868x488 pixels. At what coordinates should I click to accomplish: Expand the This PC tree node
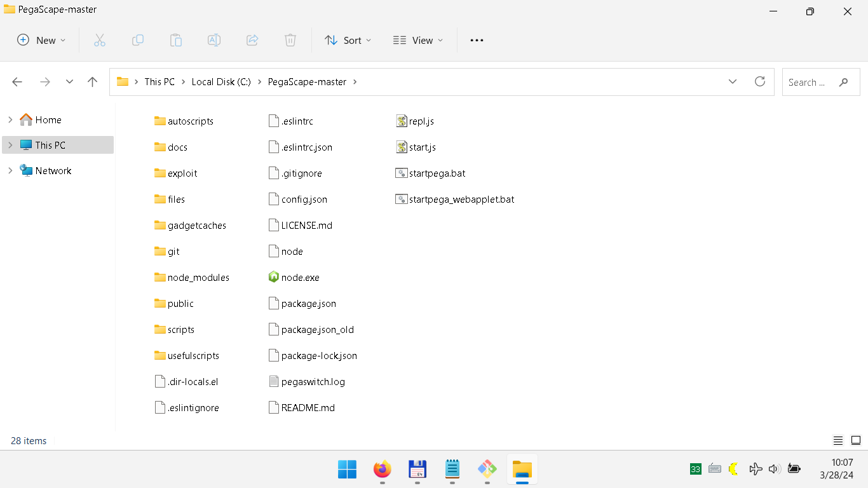pos(10,145)
